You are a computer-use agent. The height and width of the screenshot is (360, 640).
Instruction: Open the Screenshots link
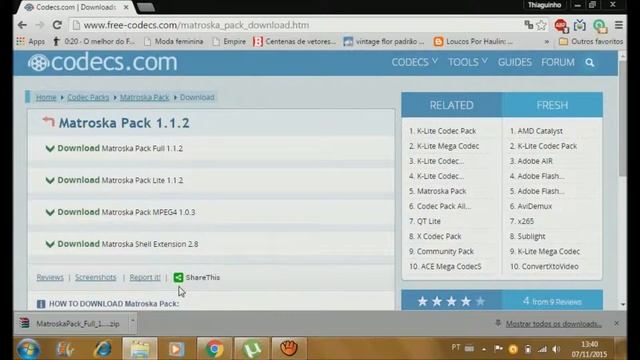[96, 277]
